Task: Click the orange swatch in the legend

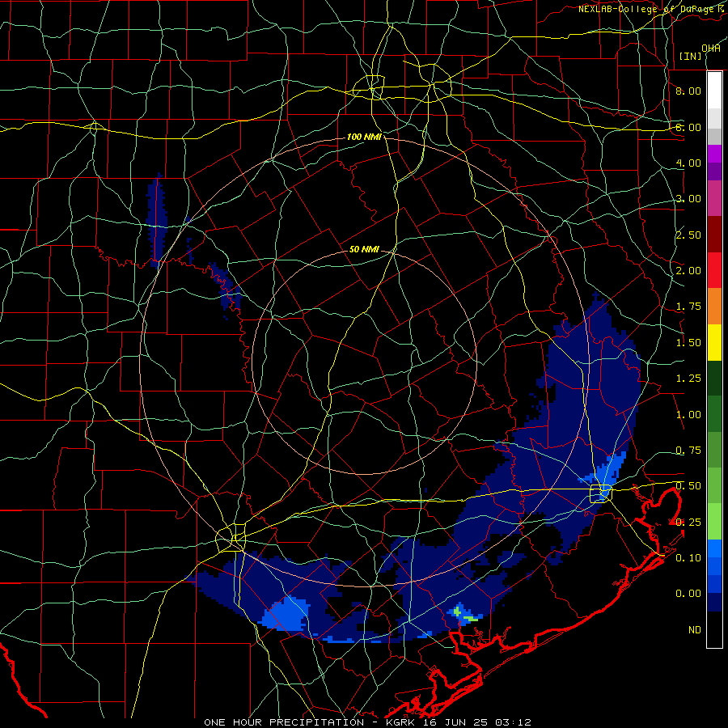Action: [714, 307]
